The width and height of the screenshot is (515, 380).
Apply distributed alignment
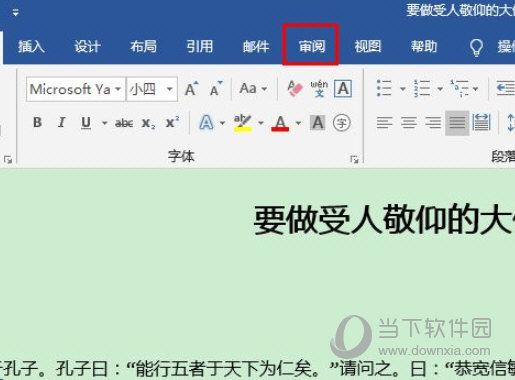pyautogui.click(x=481, y=123)
